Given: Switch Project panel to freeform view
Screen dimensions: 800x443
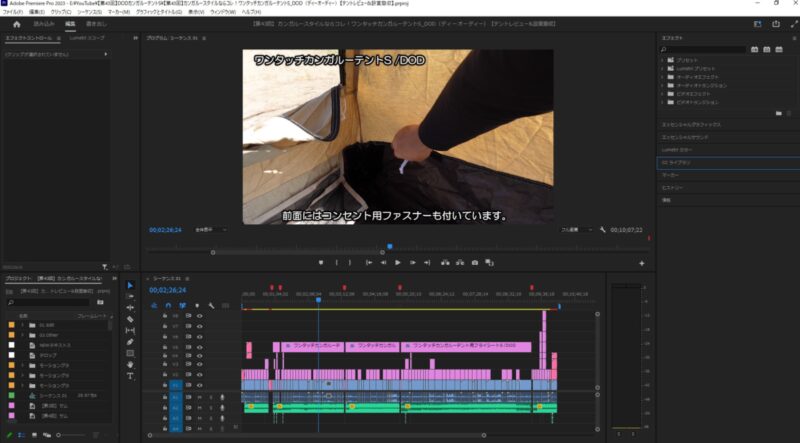Looking at the screenshot, I should (x=47, y=435).
